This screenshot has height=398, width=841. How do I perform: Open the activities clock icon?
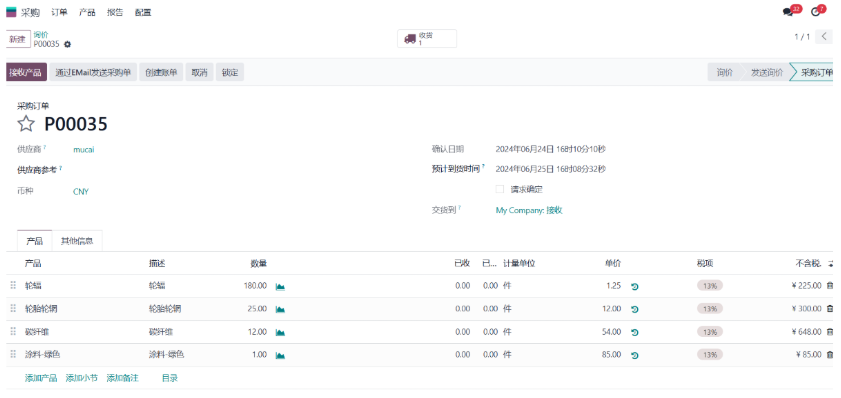[x=816, y=12]
